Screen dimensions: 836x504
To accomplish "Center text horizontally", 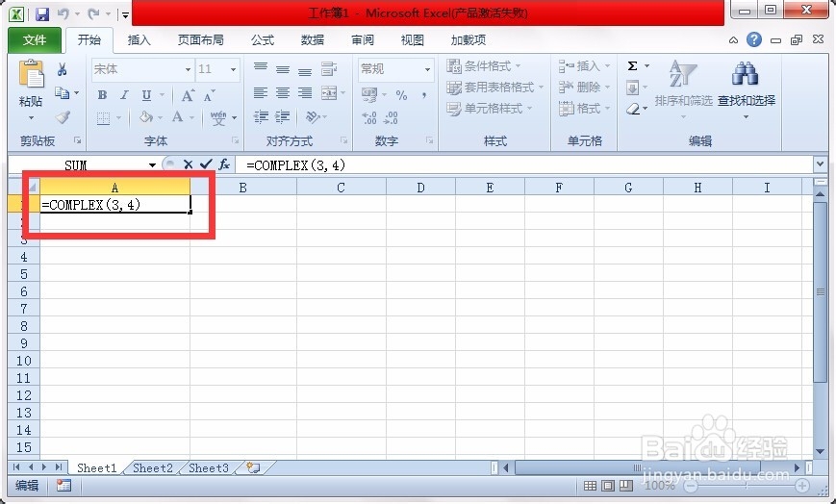I will [283, 93].
